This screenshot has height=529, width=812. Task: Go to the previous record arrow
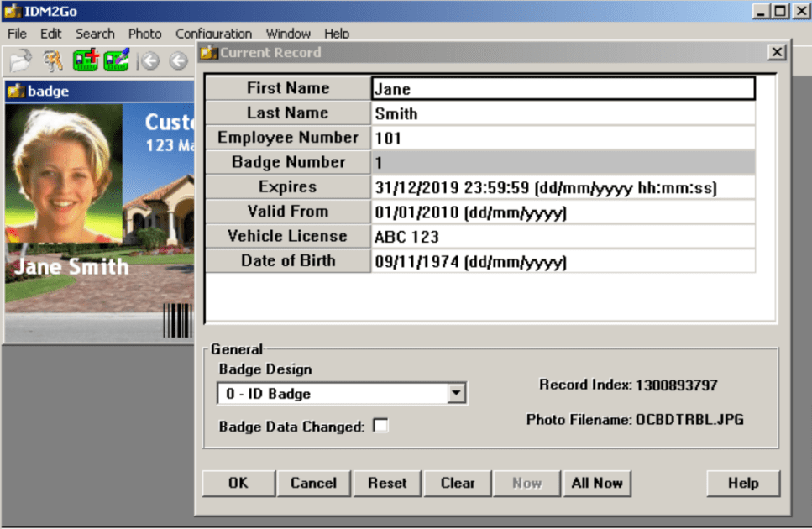coord(179,61)
